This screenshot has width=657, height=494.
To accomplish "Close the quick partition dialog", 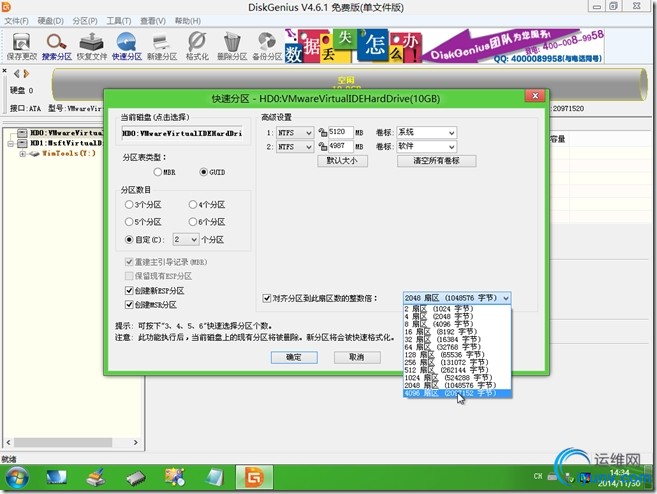I will coord(535,96).
